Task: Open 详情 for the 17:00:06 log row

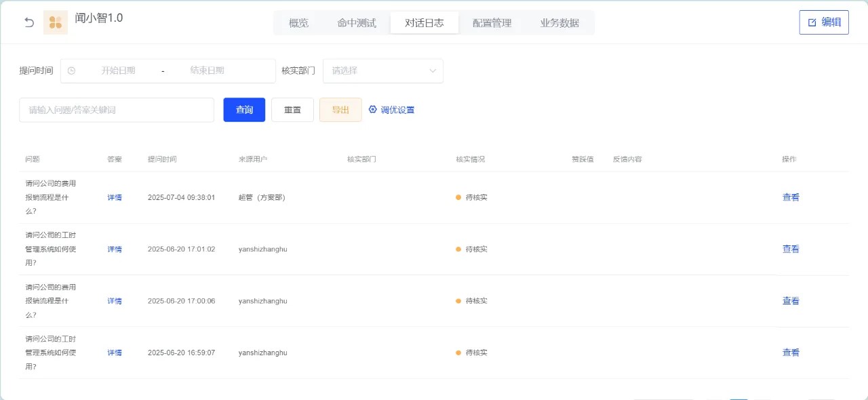Action: coord(115,301)
